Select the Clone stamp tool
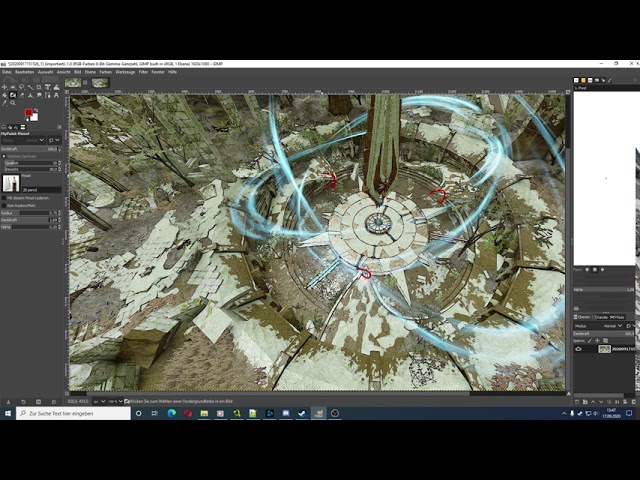Image resolution: width=640 pixels, height=480 pixels. [30, 96]
